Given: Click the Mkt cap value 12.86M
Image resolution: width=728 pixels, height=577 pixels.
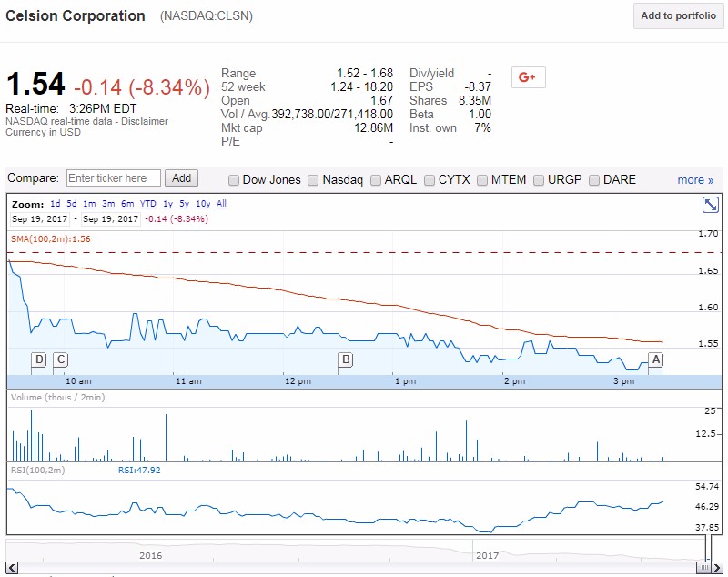Looking at the screenshot, I should 374,127.
